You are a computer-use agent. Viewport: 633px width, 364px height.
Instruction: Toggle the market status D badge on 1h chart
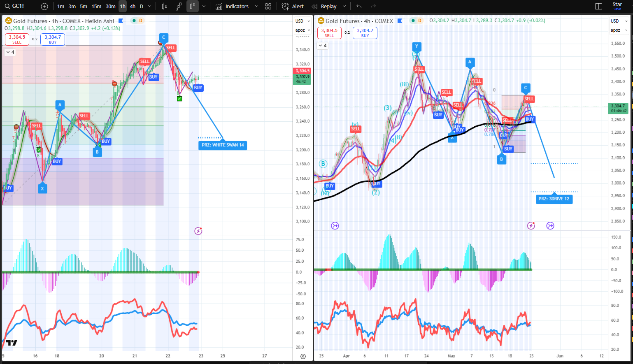coord(141,21)
